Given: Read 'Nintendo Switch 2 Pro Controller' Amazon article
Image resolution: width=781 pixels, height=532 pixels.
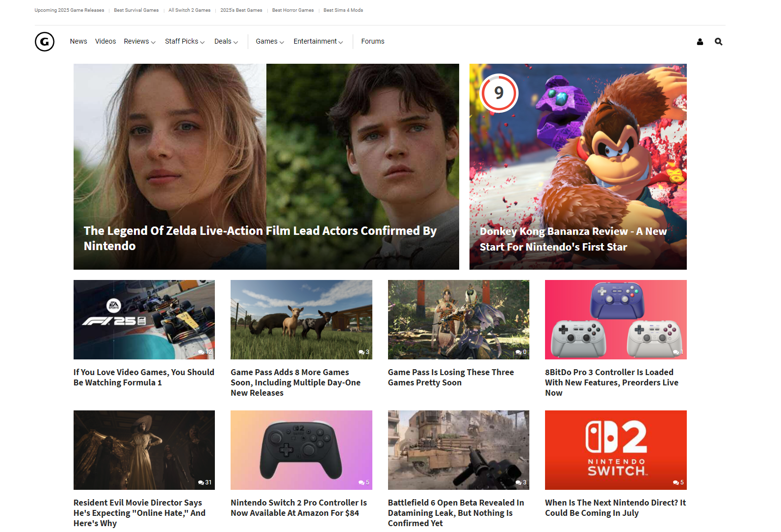Looking at the screenshot, I should click(x=299, y=508).
